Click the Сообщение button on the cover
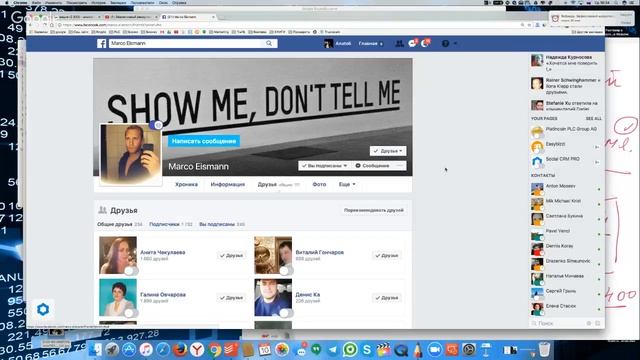 coord(372,166)
